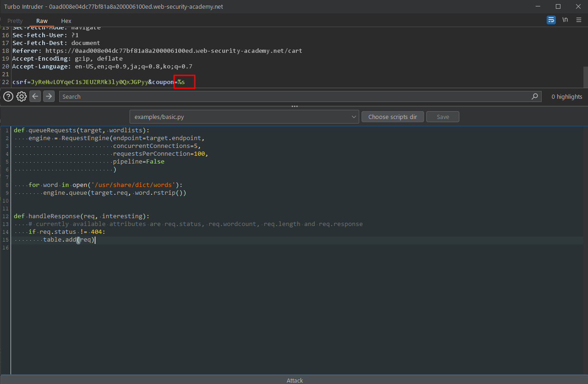Click the panel divider dots handle
Viewport: 588px width, 384px height.
(x=294, y=106)
